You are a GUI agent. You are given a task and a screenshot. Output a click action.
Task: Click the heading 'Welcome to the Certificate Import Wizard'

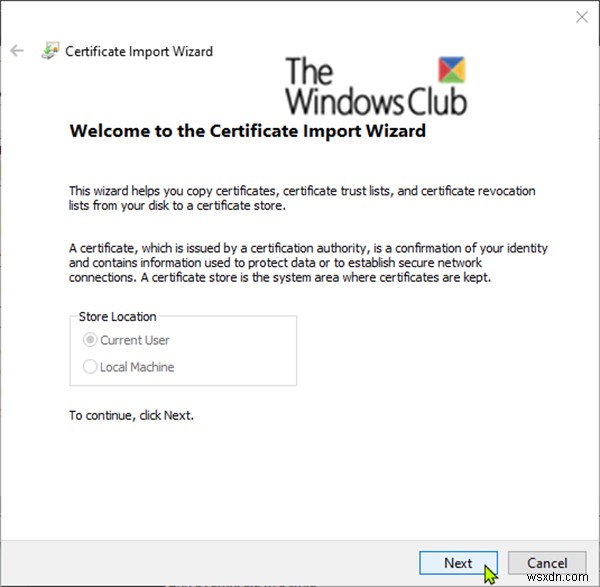[248, 131]
